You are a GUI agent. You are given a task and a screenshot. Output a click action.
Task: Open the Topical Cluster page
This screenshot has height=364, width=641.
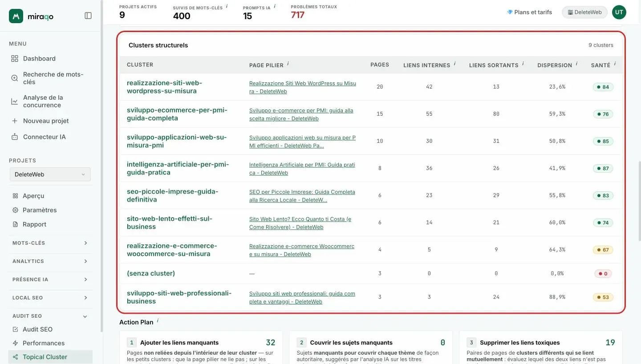[50, 357]
